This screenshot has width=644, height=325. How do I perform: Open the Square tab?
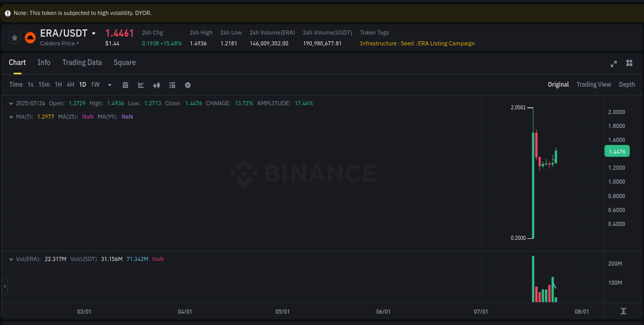point(124,62)
